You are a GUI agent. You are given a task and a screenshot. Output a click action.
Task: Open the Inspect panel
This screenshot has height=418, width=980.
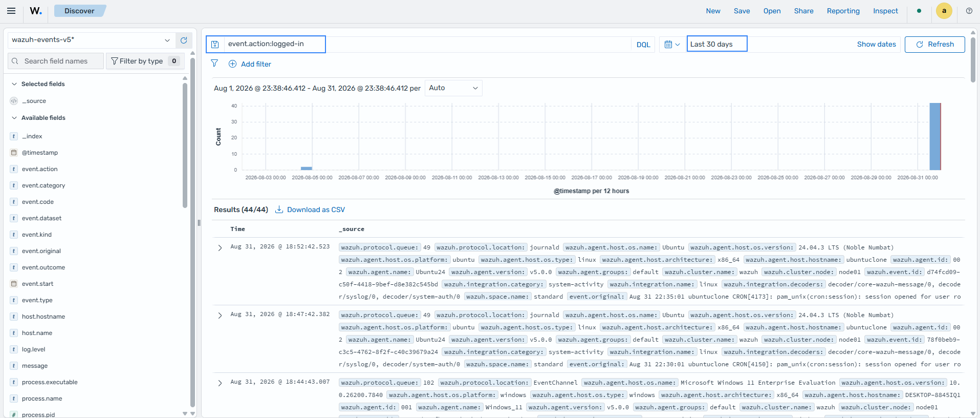[x=885, y=11]
